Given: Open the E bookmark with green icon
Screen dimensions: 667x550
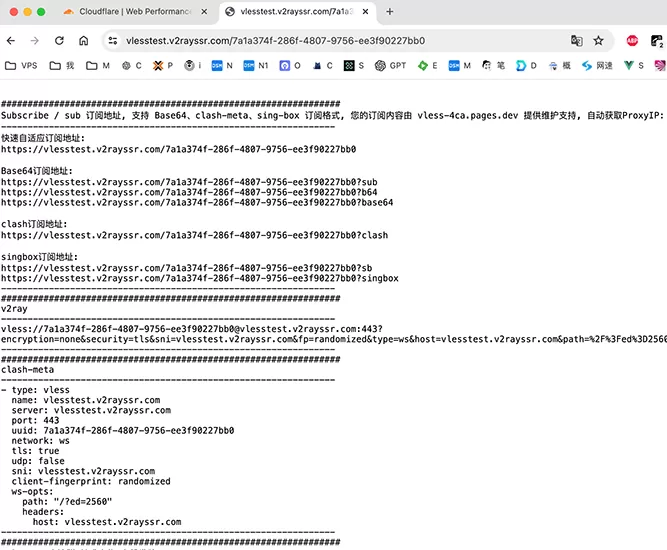Looking at the screenshot, I should [x=428, y=66].
